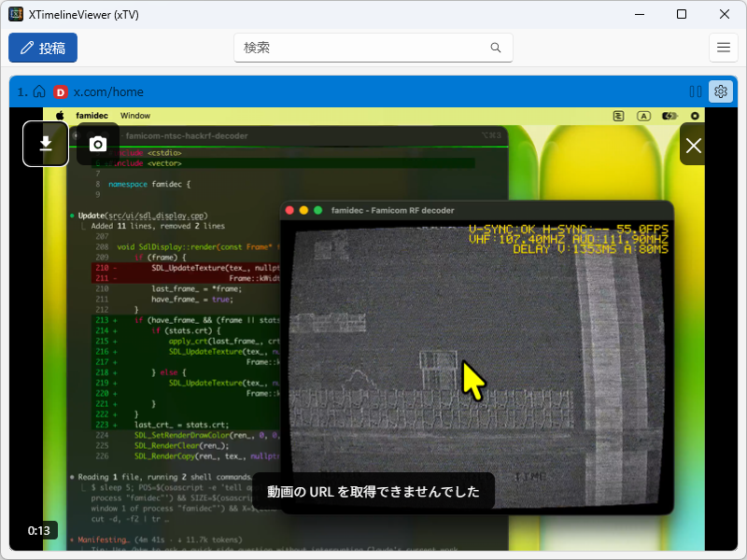Click the home icon in column header
Screen dimensions: 747x560
(39, 91)
